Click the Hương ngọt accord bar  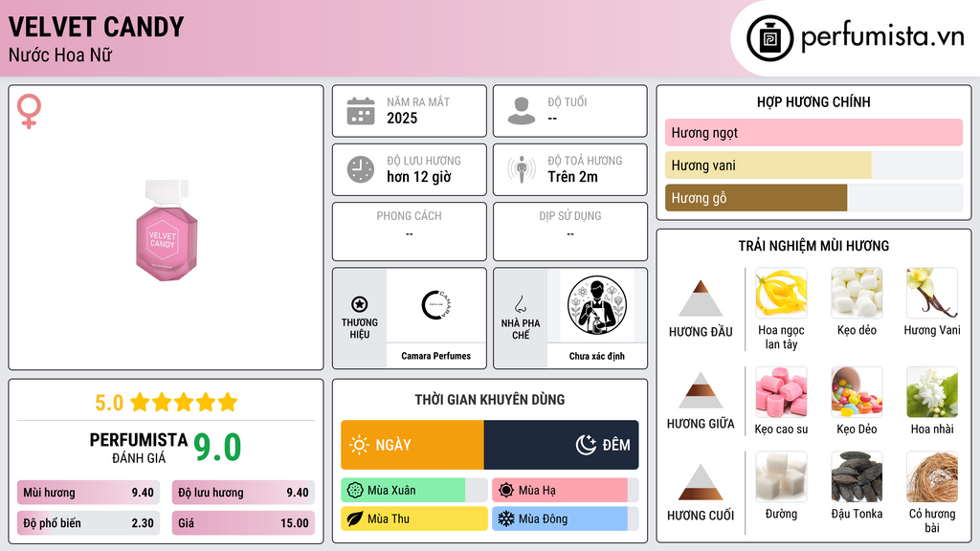813,132
